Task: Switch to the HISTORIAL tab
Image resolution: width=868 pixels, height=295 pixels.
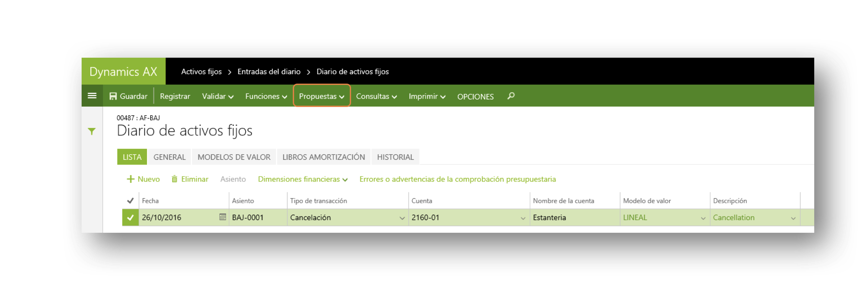Action: coord(395,157)
